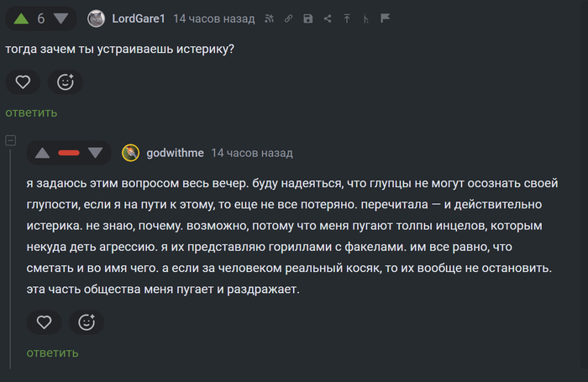Viewport: 588px width, 382px height.
Task: Copy link to LordGare1's comment
Action: (x=288, y=18)
